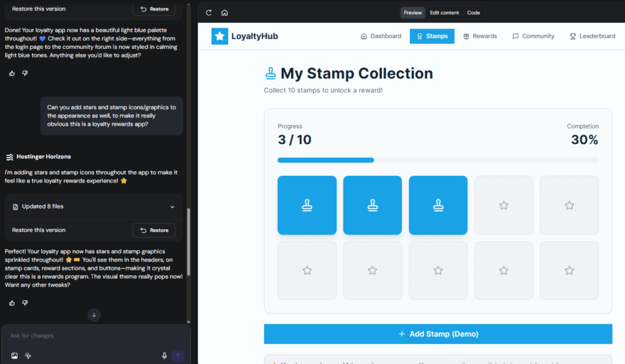Jump to latest with scroll-down arrow button

coord(94,314)
